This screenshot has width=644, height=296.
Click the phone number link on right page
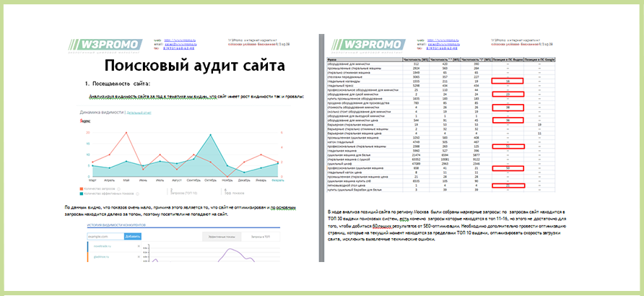point(442,48)
